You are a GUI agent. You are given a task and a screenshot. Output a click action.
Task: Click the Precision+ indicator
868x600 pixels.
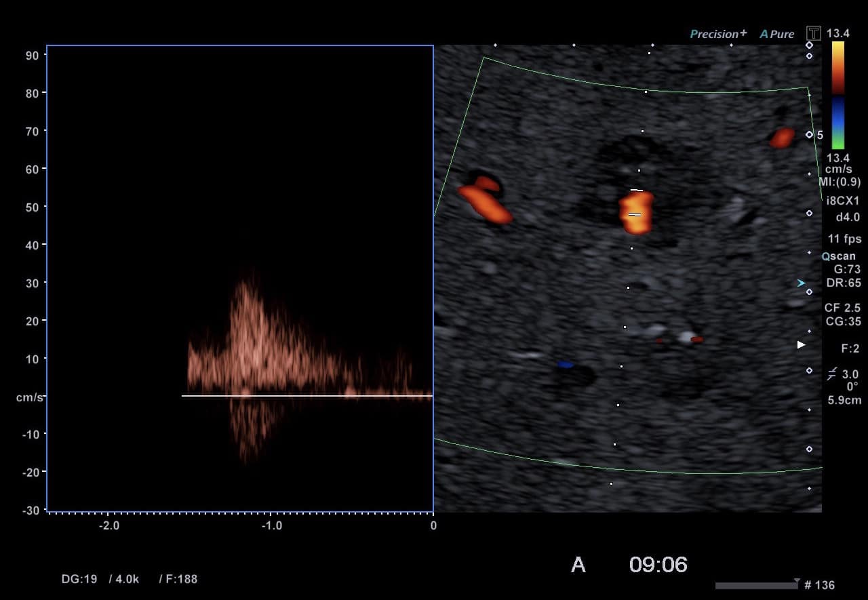pos(718,34)
